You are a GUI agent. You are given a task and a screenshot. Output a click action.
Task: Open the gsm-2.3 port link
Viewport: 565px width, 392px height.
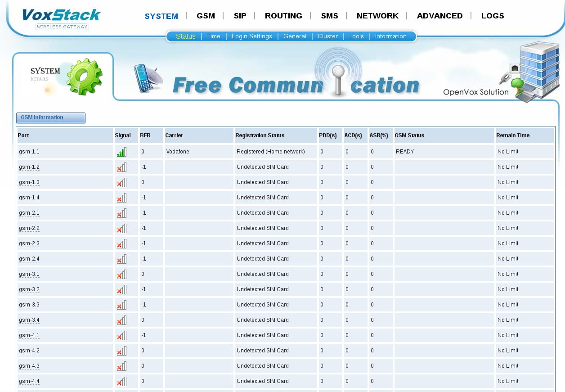coord(29,244)
